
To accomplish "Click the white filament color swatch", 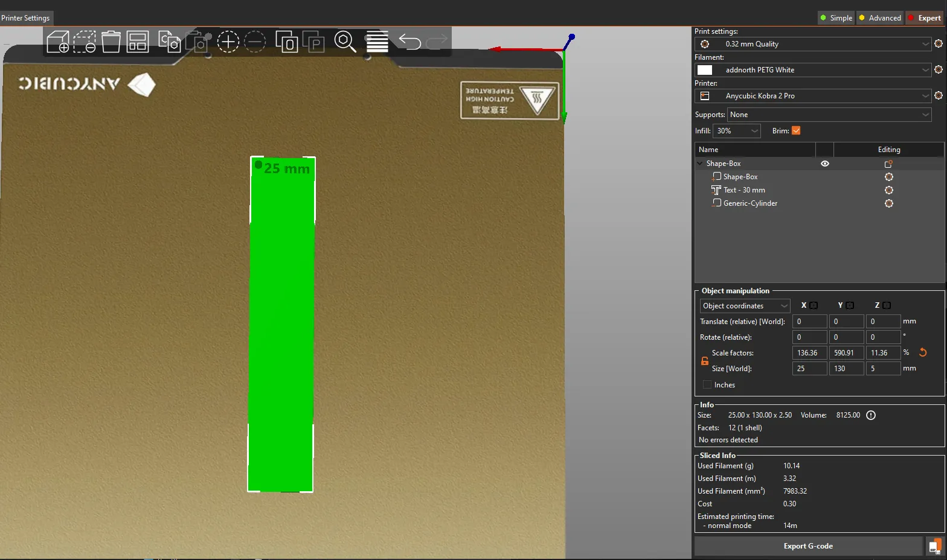I will pyautogui.click(x=705, y=70).
